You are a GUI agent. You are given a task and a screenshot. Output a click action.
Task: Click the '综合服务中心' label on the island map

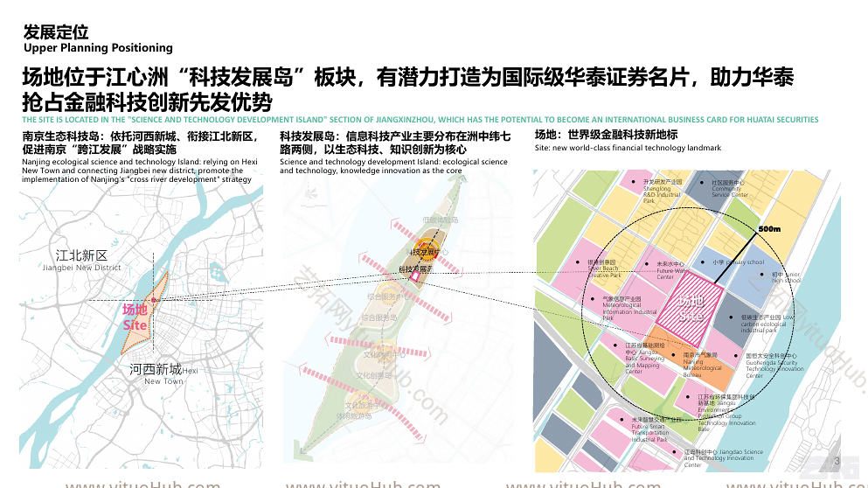pyautogui.click(x=389, y=296)
